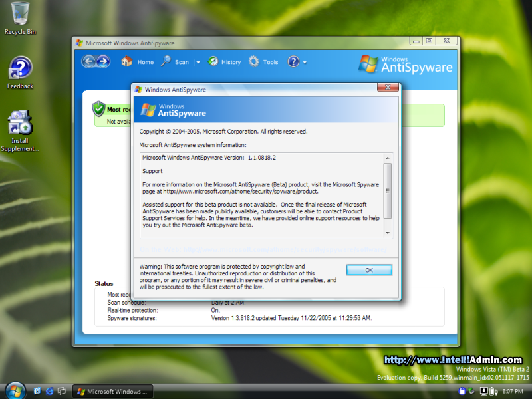This screenshot has height=399, width=532.
Task: Click the Windows flag icon in main title bar
Action: coord(79,43)
